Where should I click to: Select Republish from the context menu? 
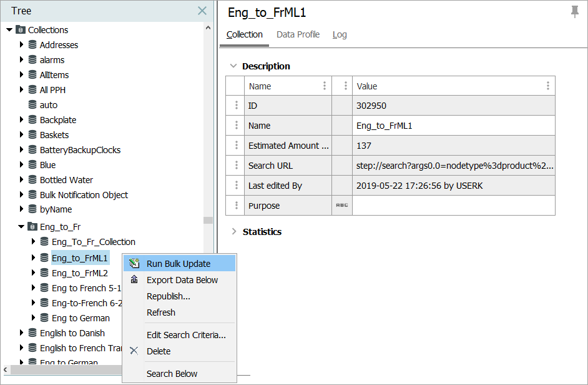pos(168,296)
